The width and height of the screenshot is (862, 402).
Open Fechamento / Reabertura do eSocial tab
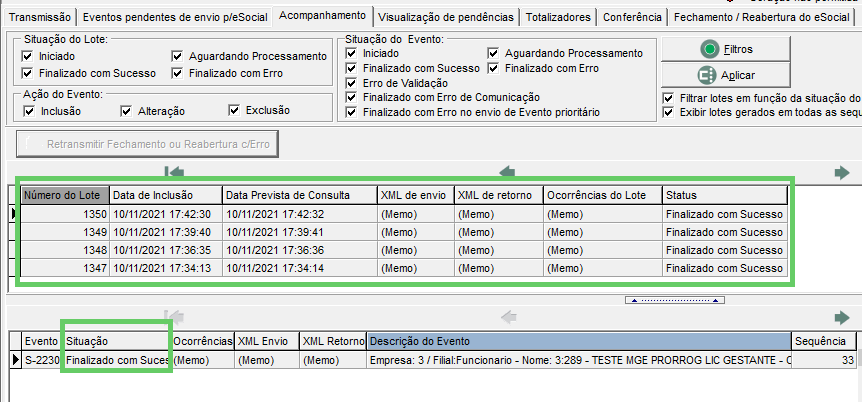761,17
